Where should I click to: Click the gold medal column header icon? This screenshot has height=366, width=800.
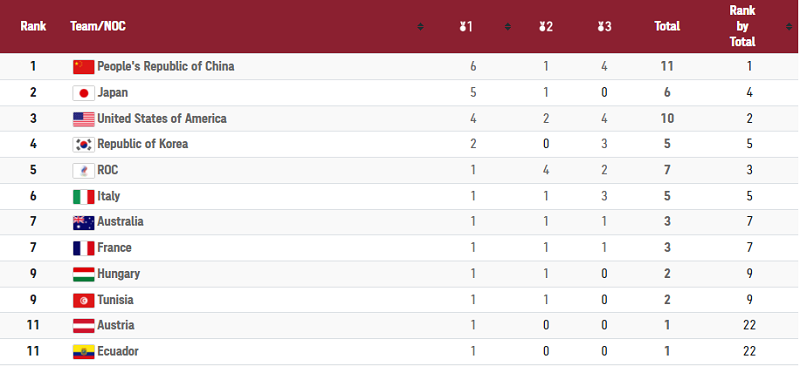pyautogui.click(x=465, y=27)
